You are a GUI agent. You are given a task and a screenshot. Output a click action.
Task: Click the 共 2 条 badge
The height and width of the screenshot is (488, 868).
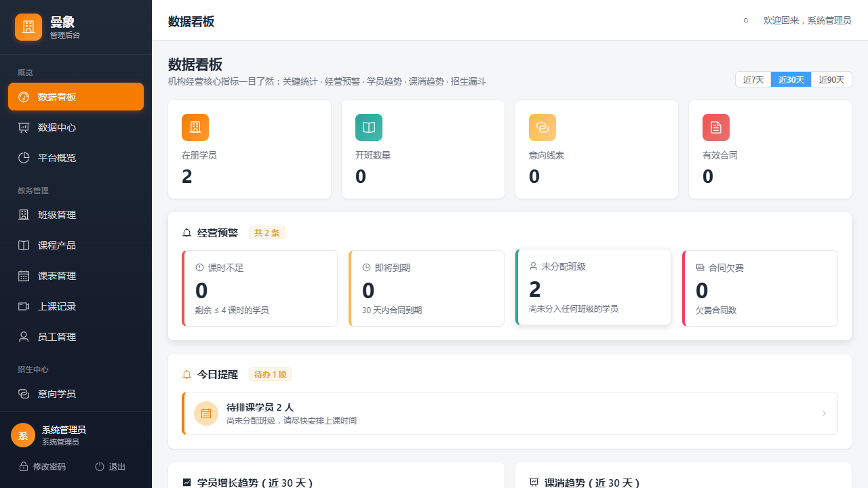pos(267,233)
